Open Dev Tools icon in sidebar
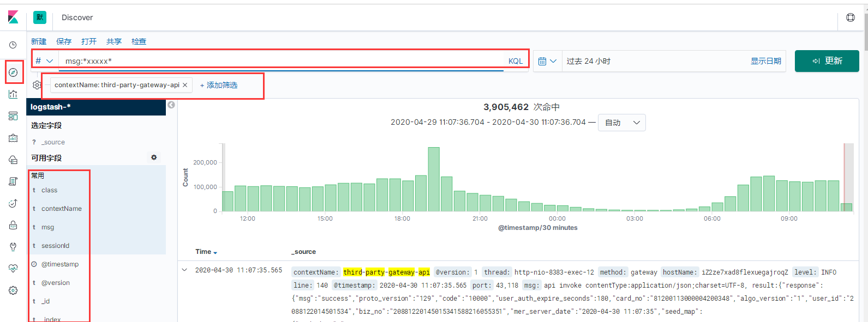868x322 pixels. pos(13,247)
